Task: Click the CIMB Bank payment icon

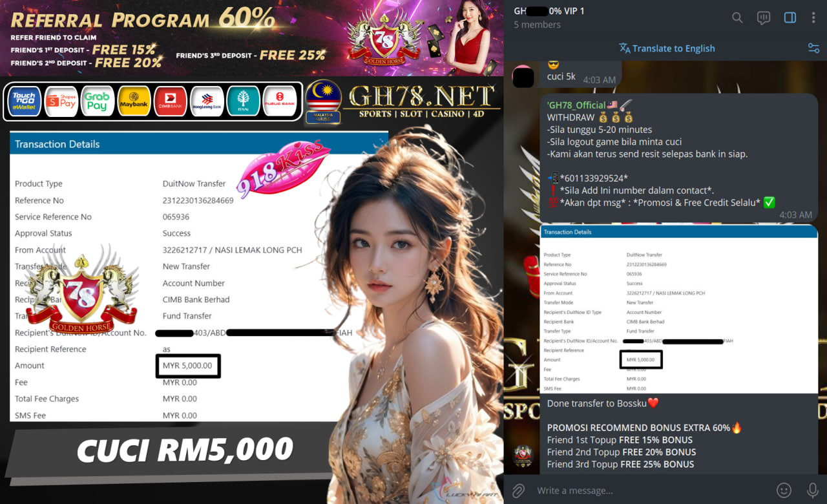Action: click(x=171, y=101)
